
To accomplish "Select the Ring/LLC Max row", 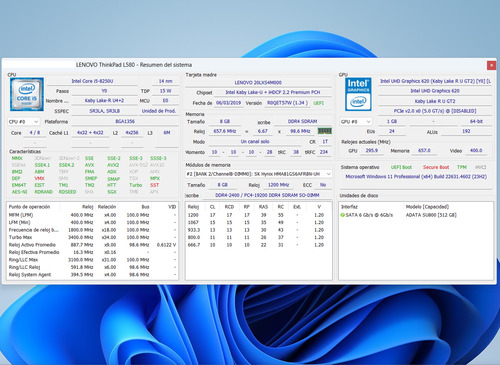I will click(x=92, y=260).
